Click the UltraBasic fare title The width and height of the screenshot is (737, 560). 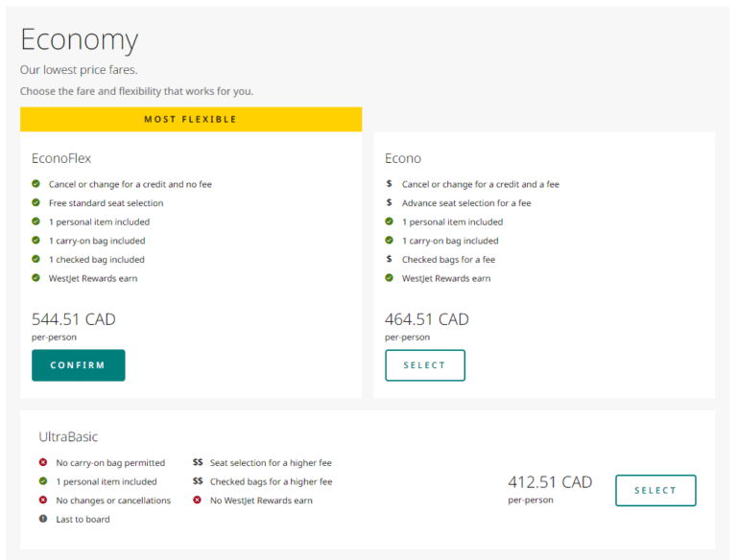(68, 436)
